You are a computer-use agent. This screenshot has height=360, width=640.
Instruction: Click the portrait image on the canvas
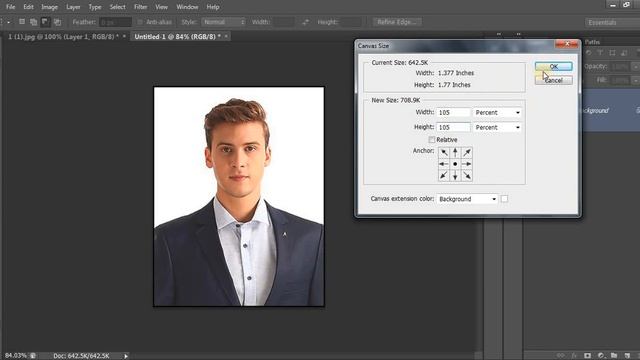click(239, 196)
